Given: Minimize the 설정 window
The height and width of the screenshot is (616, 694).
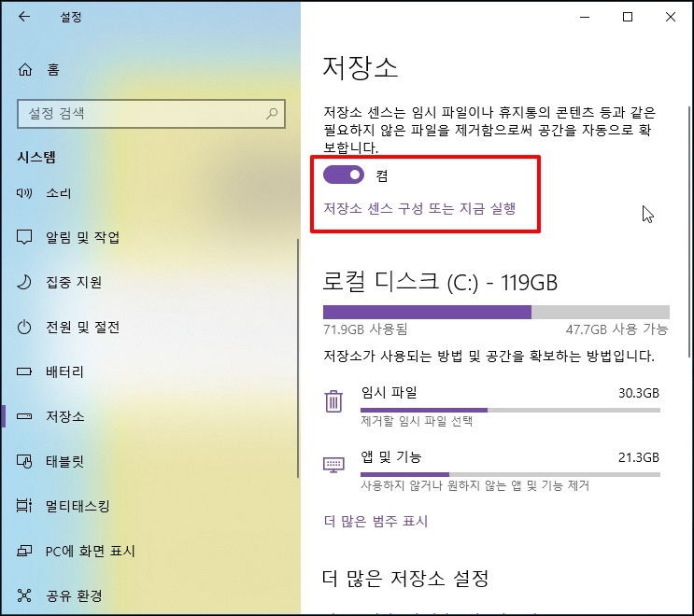Looking at the screenshot, I should [585, 17].
